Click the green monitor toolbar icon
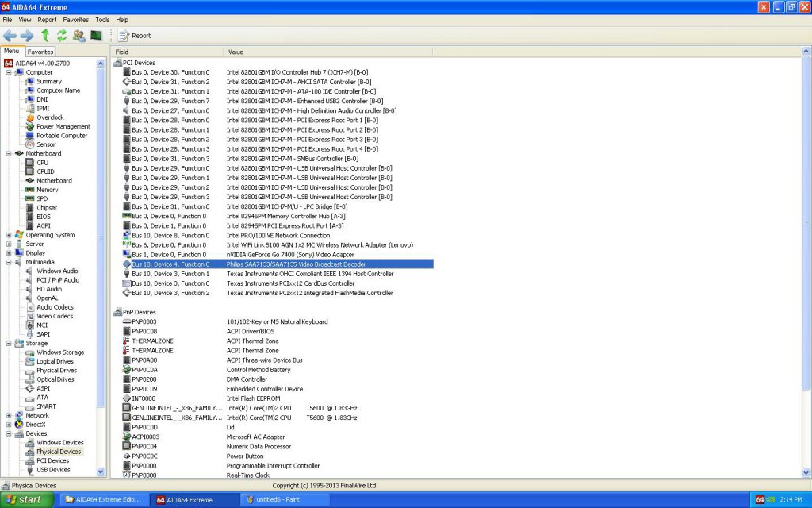 96,35
